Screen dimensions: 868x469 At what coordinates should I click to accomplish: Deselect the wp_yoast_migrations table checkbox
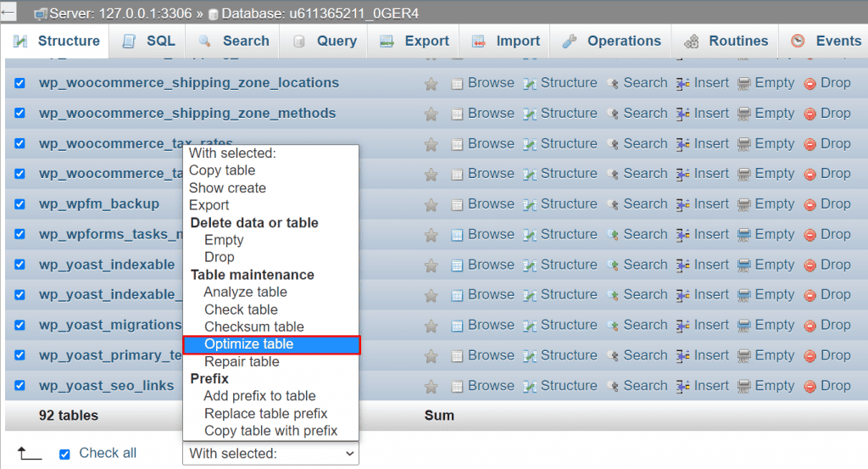click(20, 325)
